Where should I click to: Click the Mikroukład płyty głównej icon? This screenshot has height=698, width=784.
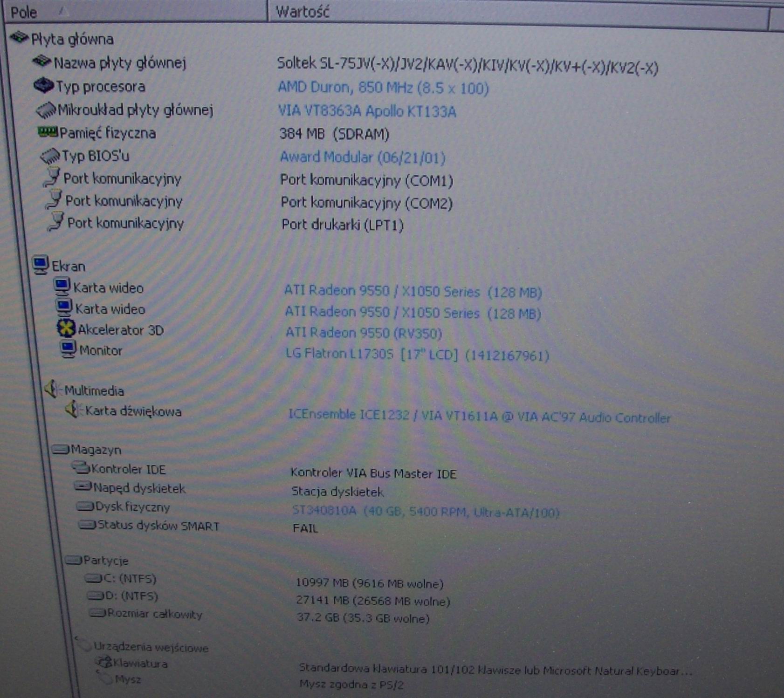[46, 110]
